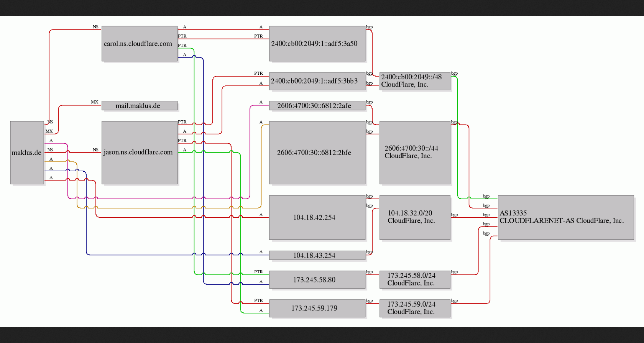The width and height of the screenshot is (644, 343).
Task: Select node 2400:cb00:2049:1::adf5:3a50
Action: [317, 43]
